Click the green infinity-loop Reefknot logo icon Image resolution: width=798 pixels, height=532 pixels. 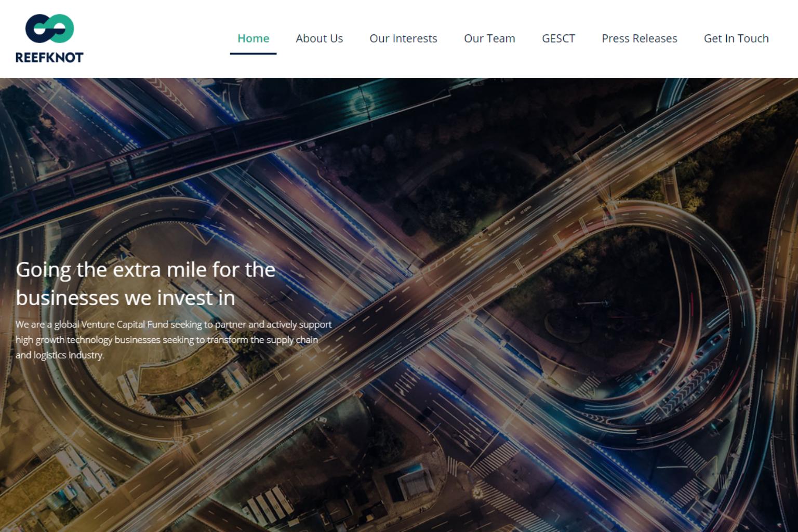49,28
